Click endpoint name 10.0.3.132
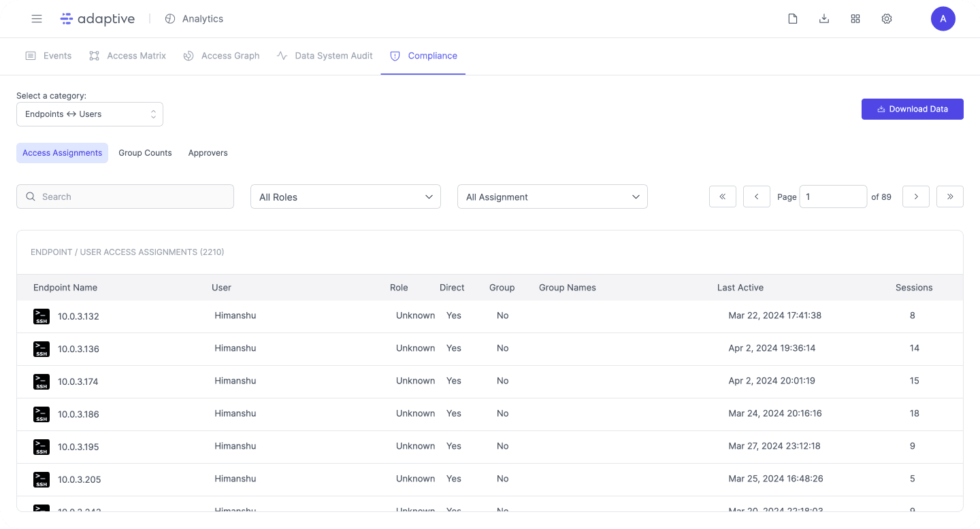This screenshot has width=980, height=529. [x=78, y=316]
